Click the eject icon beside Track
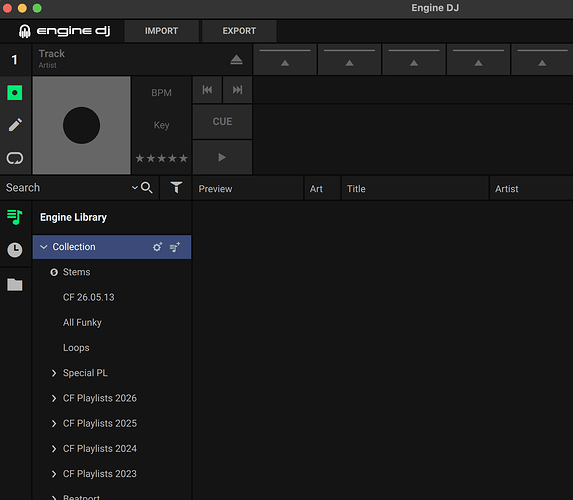 tap(236, 60)
